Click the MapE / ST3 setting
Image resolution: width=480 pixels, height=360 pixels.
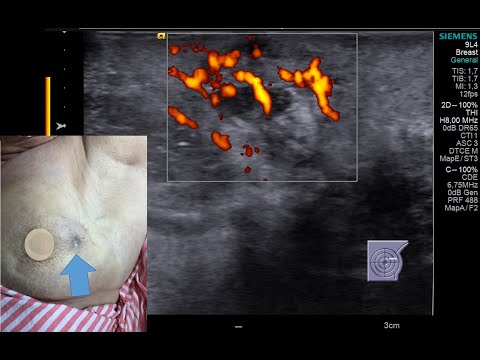[x=459, y=159]
